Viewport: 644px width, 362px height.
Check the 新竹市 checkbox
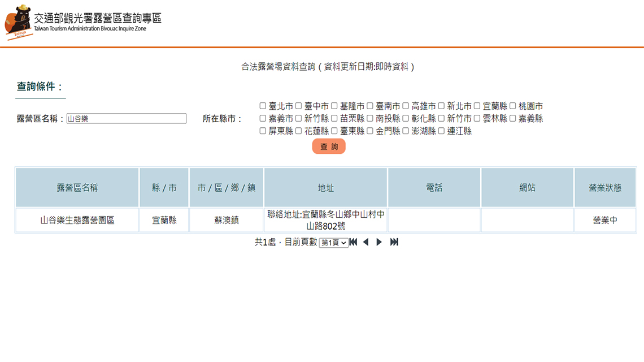(x=441, y=118)
